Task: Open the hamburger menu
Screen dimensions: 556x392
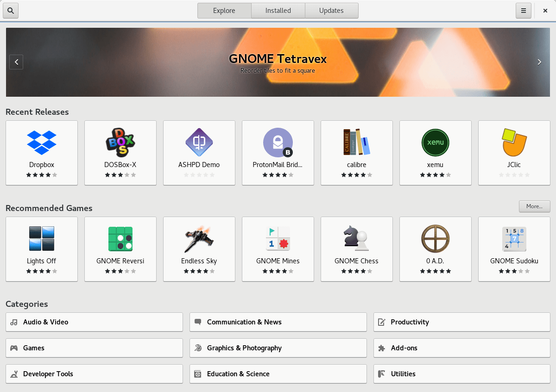Action: (x=524, y=10)
